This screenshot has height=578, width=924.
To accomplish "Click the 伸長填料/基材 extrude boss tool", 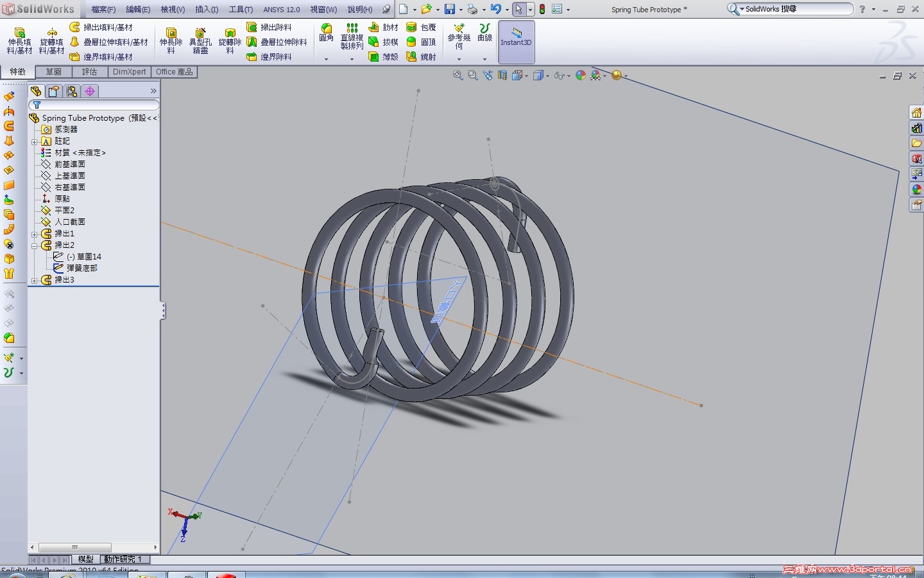I will pos(19,41).
